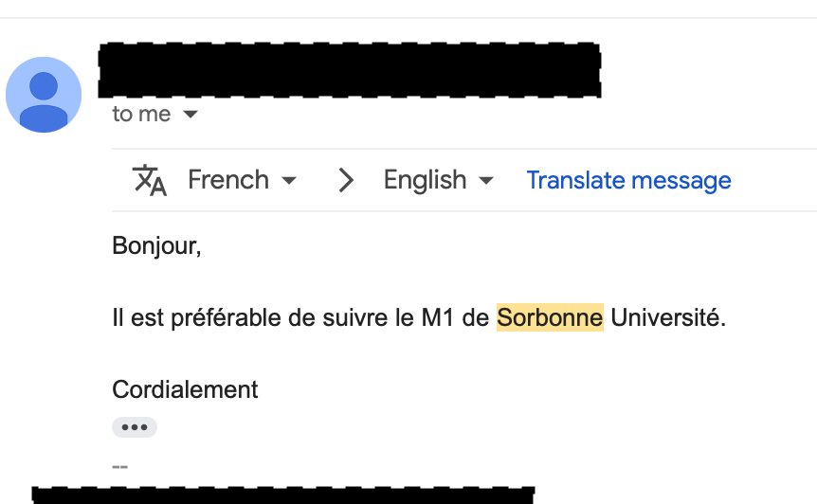
Task: Click the Translate message link
Action: pyautogui.click(x=628, y=180)
